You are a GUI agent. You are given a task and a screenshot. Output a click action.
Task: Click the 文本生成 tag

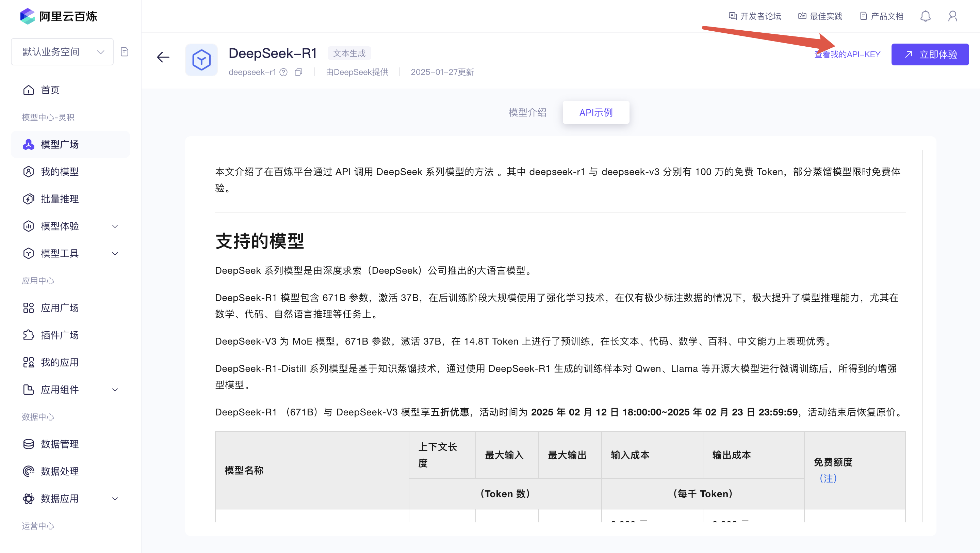[x=349, y=53]
